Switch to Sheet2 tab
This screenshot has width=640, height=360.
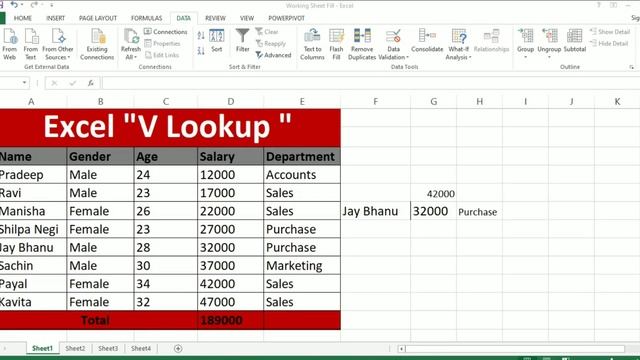point(75,348)
